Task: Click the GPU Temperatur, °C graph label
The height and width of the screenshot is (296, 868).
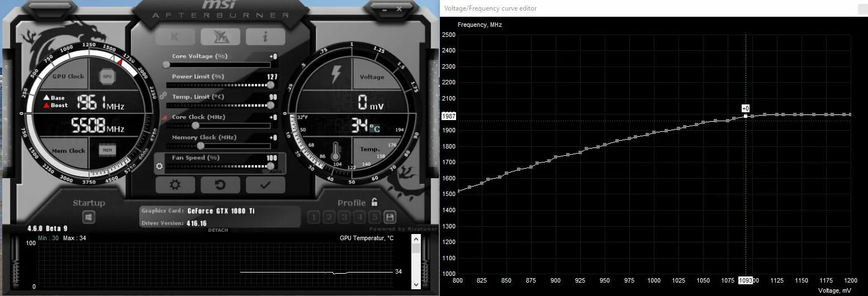Action: click(x=367, y=238)
